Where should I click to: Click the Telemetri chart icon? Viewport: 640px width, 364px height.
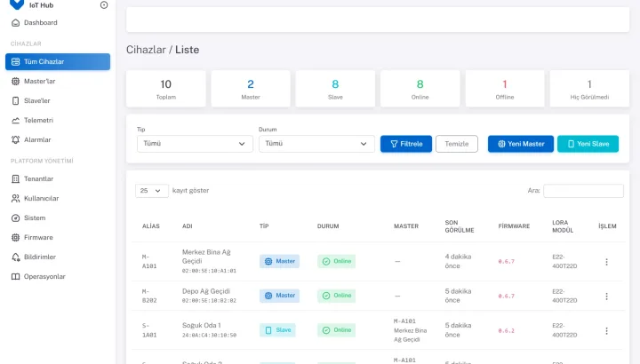click(15, 120)
